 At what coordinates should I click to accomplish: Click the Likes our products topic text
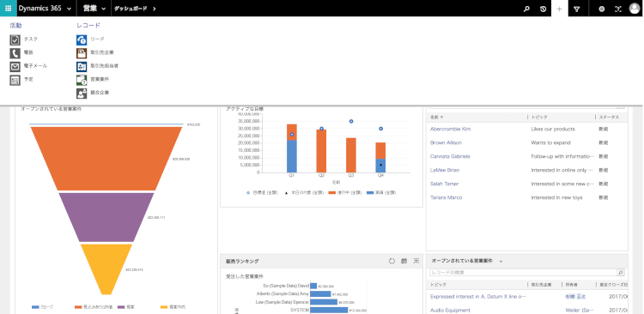[553, 129]
